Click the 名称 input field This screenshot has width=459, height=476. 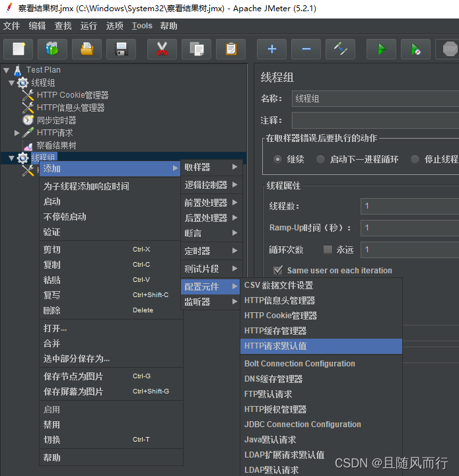(375, 98)
